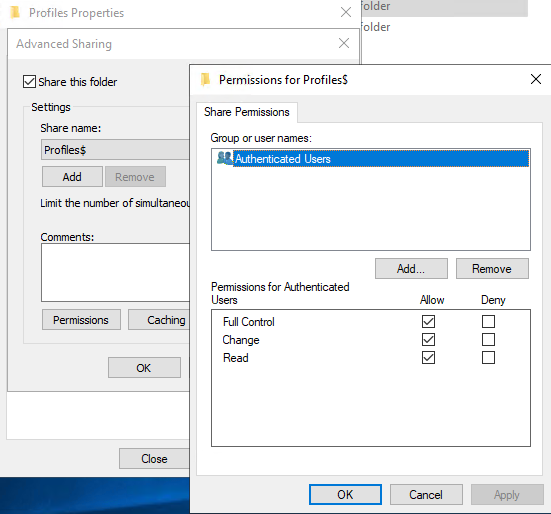Remove the selected Authenticated Users group

click(x=492, y=269)
